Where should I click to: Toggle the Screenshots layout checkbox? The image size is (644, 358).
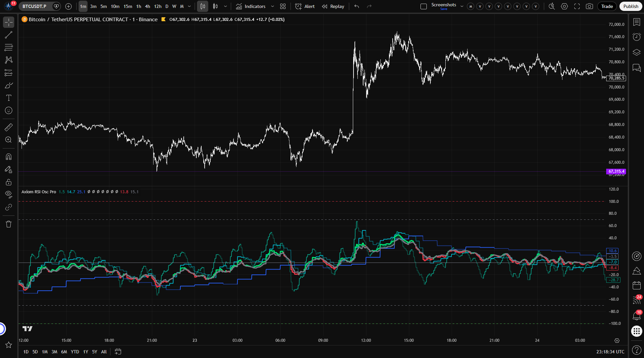[x=423, y=6]
